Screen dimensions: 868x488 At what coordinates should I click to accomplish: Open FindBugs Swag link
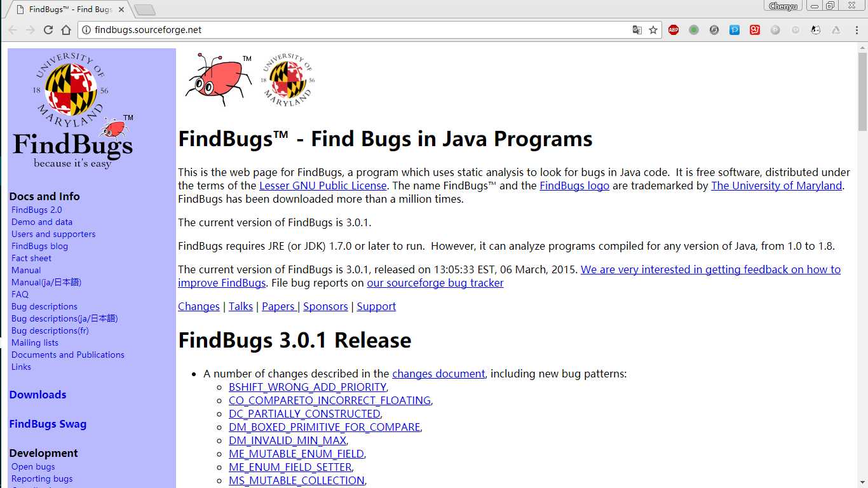click(48, 424)
